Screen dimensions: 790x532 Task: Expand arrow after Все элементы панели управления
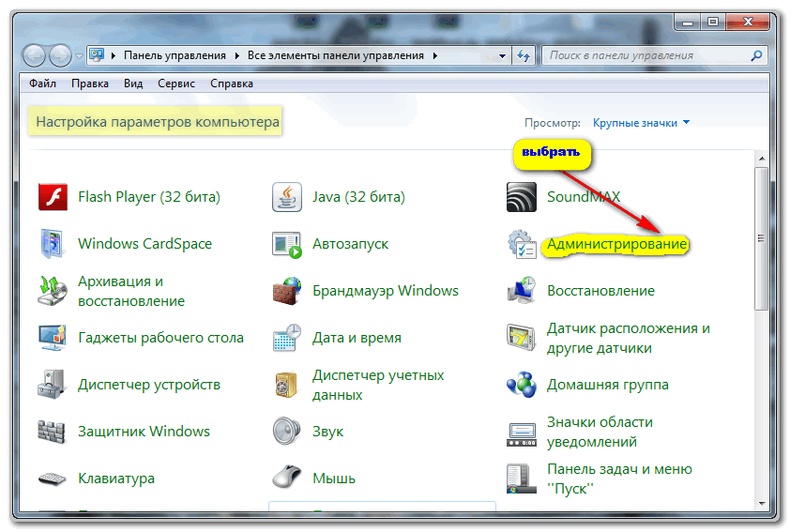(434, 55)
